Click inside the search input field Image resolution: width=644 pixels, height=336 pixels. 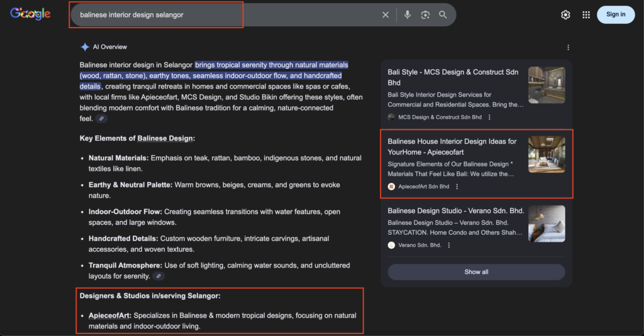(220, 15)
